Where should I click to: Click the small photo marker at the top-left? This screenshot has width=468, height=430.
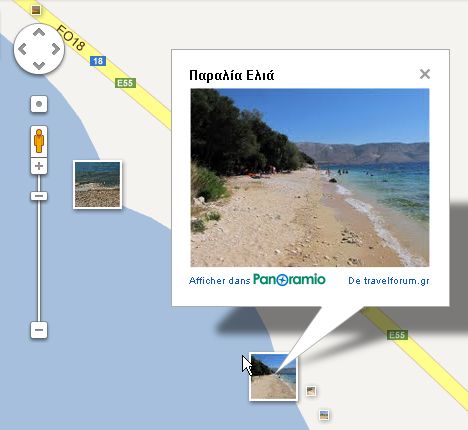[36, 10]
